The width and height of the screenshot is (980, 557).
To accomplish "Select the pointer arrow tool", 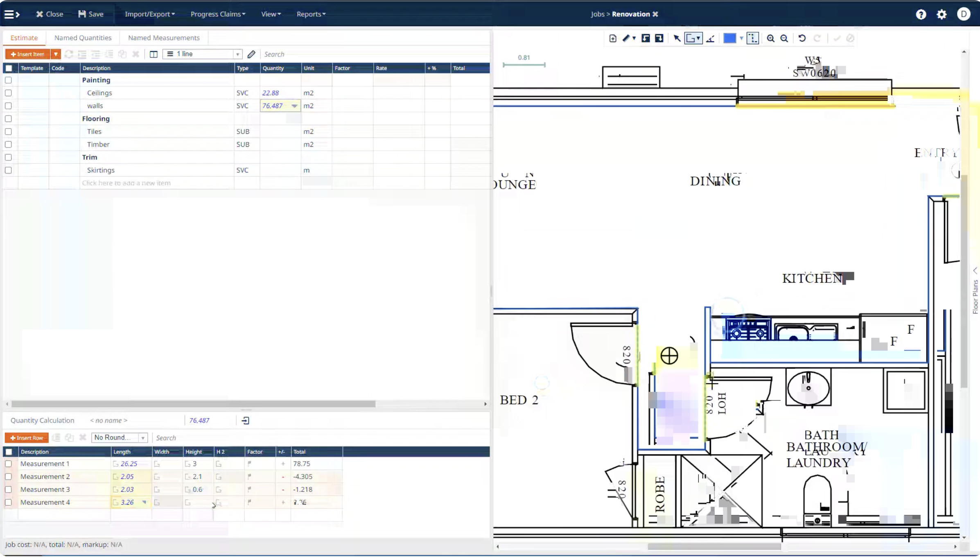I will (x=677, y=38).
